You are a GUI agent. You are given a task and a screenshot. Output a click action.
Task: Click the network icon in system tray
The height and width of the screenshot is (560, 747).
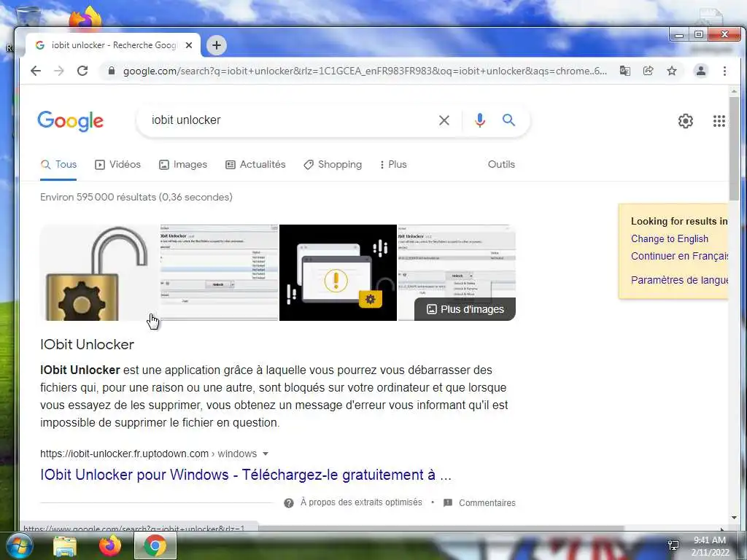point(673,545)
